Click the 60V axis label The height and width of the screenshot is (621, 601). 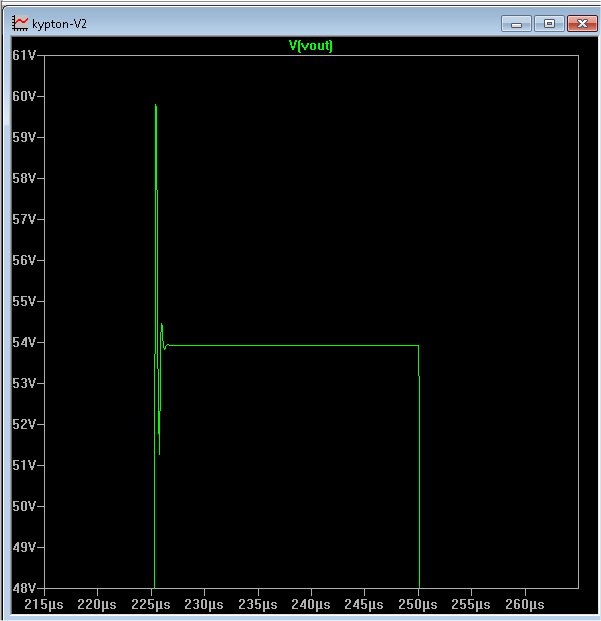point(24,96)
